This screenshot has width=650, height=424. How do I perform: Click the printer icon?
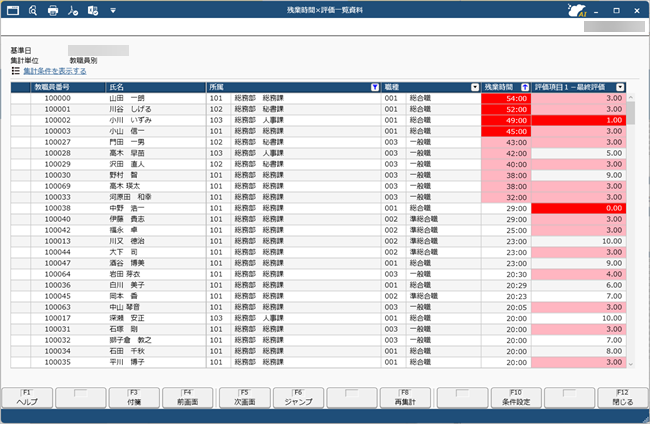53,10
